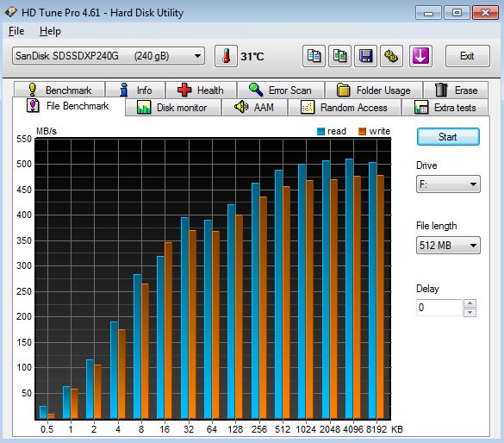This screenshot has height=443, width=504.
Task: Click the copy screenshot icon
Action: [x=339, y=56]
